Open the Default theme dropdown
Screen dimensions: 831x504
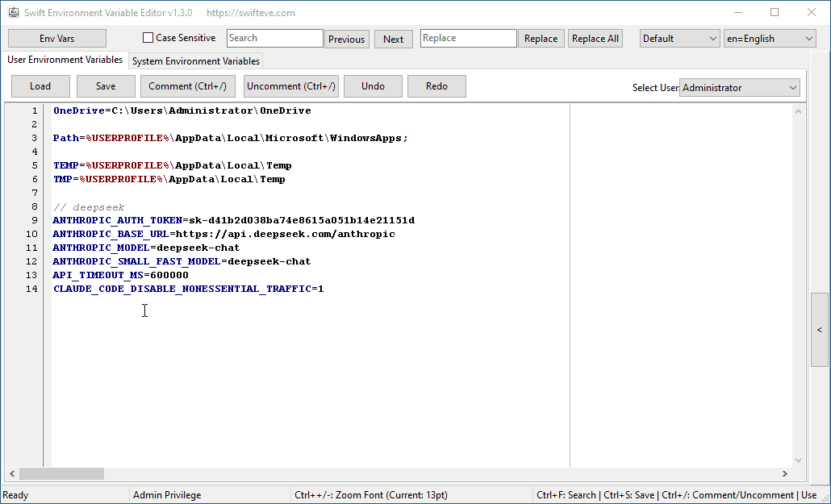click(679, 37)
